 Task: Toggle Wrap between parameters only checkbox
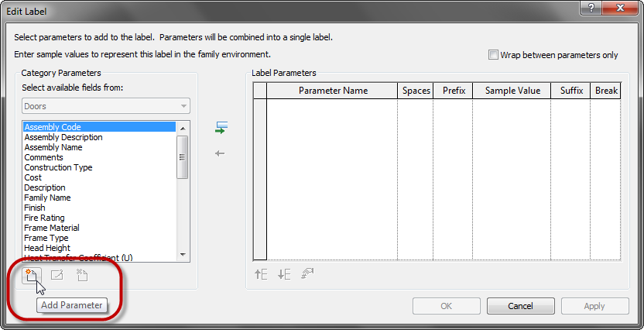pyautogui.click(x=493, y=55)
